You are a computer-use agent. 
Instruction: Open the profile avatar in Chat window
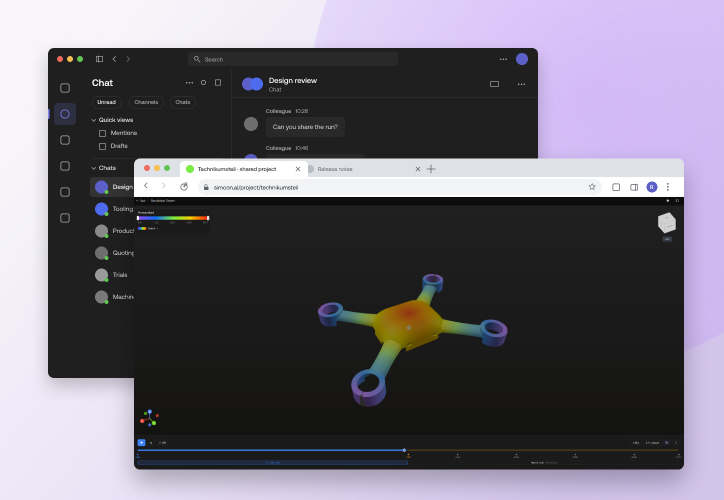(522, 59)
